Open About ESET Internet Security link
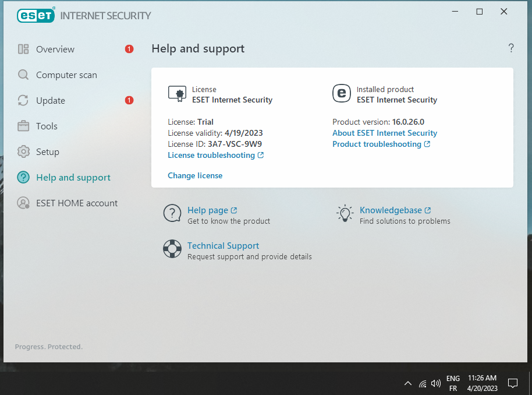Screen dimensions: 532x395 point(385,133)
